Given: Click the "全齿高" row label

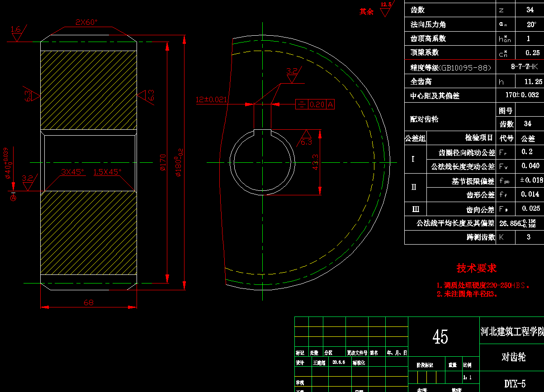Looking at the screenshot, I should click(x=421, y=82).
